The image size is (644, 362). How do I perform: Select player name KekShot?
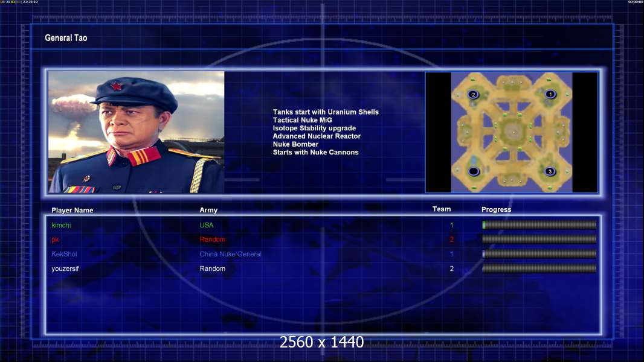64,254
